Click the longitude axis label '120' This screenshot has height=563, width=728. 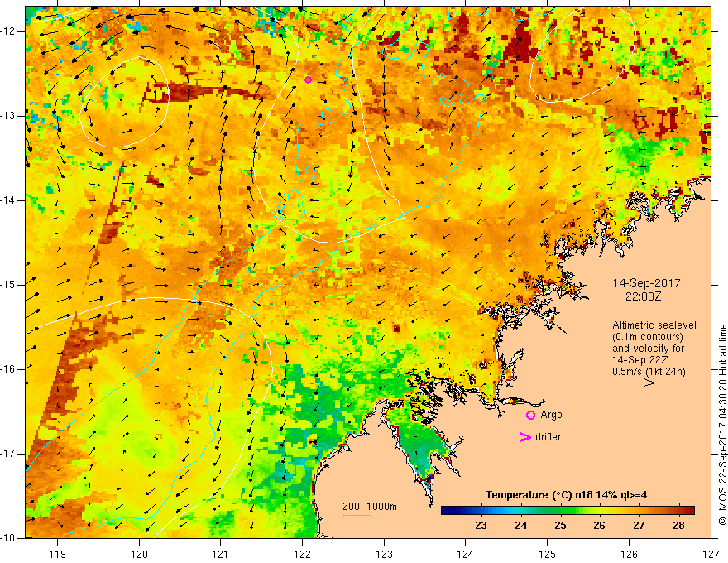(139, 554)
